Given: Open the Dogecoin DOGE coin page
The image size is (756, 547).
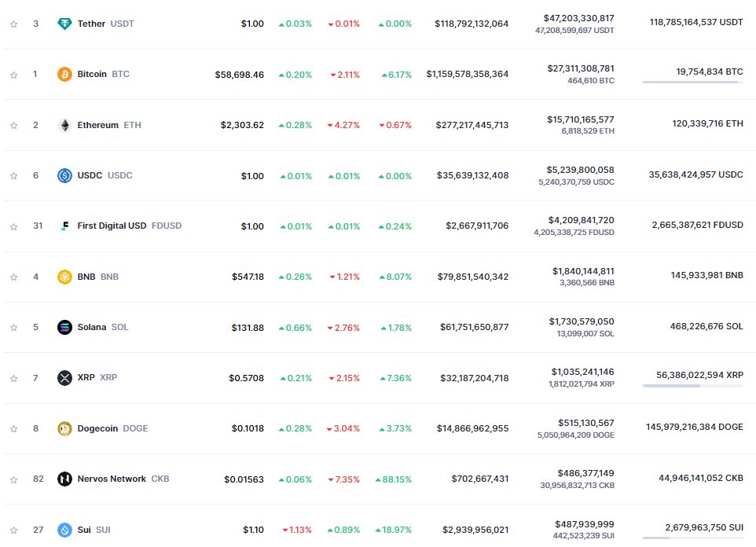Looking at the screenshot, I should pos(112,428).
